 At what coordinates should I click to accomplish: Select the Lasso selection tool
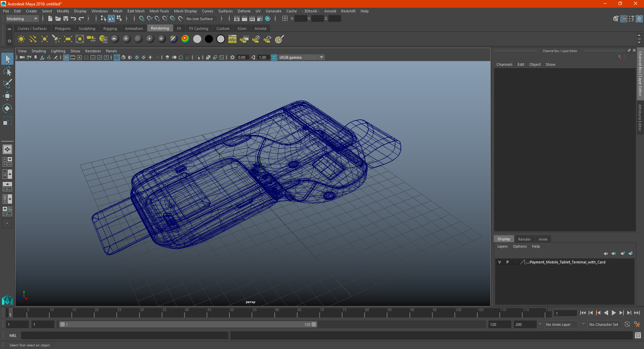(x=7, y=71)
